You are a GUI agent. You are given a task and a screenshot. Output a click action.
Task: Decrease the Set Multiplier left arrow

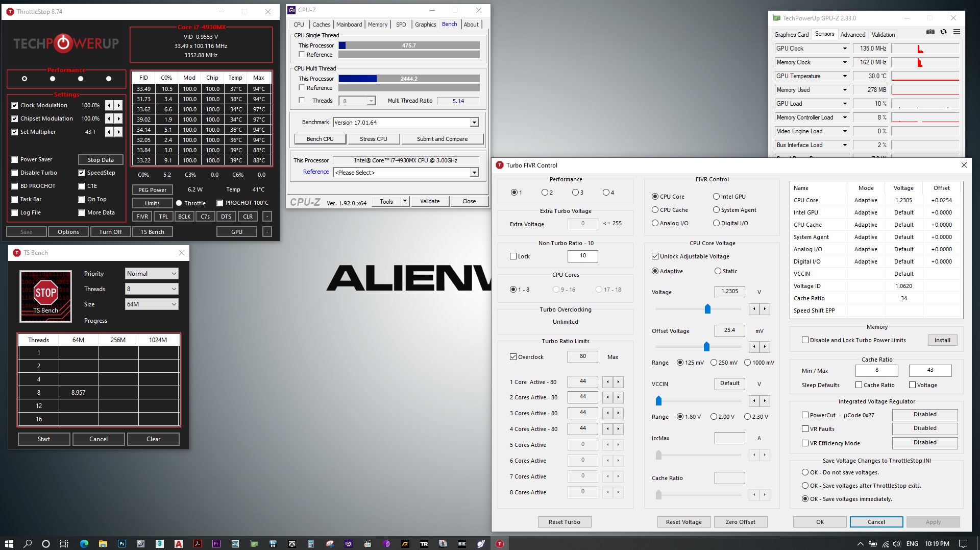(109, 132)
